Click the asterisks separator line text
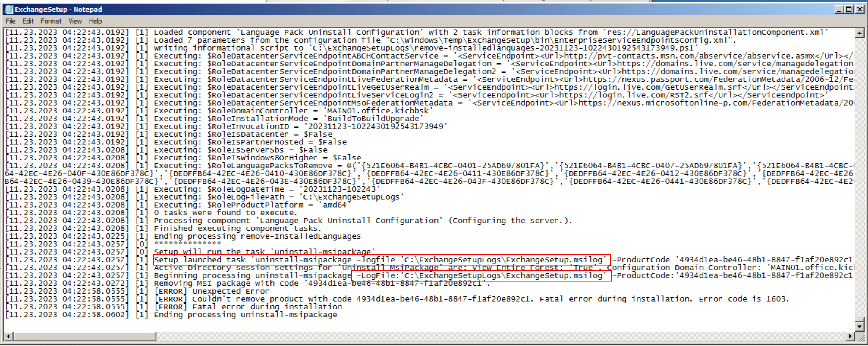Screen dimensions: 868x346 coord(188,243)
